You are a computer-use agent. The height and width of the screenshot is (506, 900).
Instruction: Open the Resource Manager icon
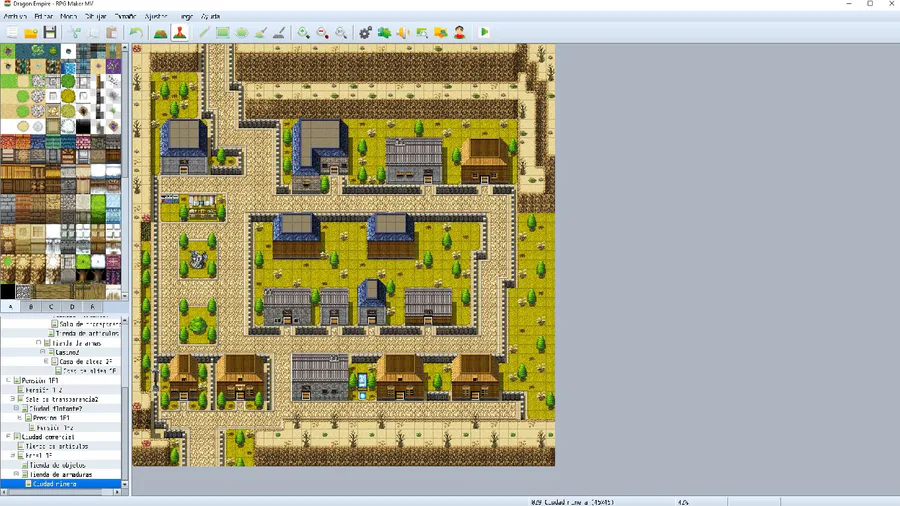[x=441, y=33]
